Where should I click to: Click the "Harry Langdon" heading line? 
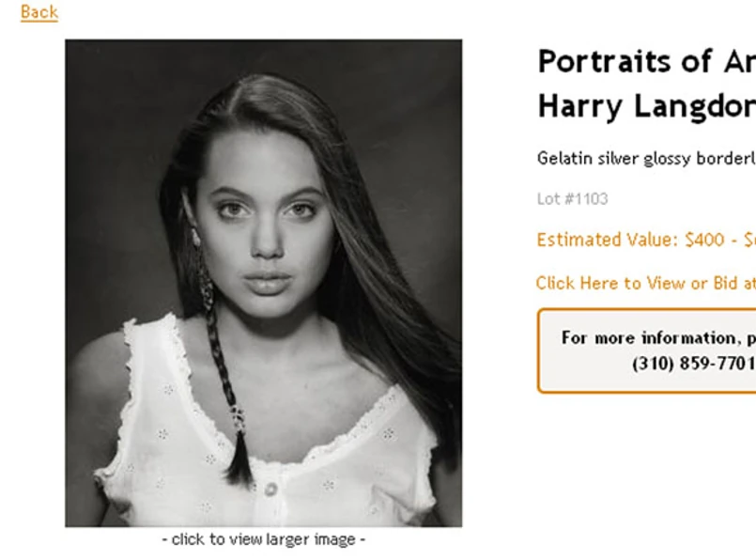tap(646, 106)
